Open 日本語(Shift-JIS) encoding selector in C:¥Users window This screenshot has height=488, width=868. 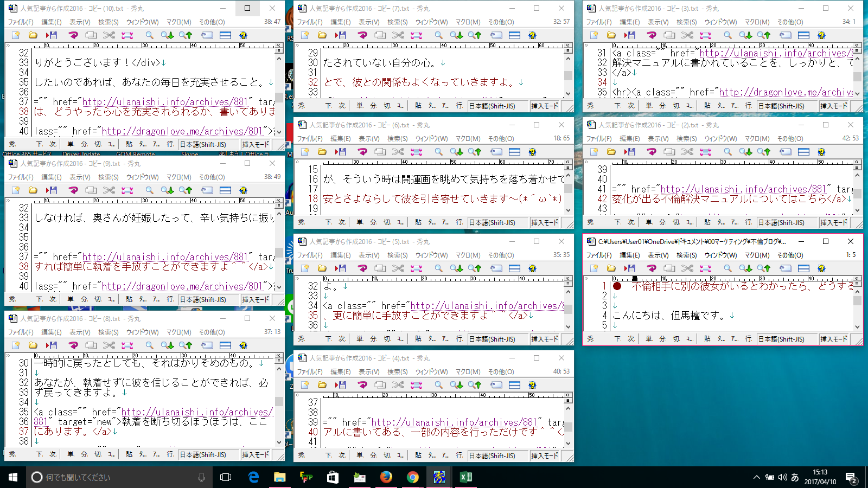pyautogui.click(x=781, y=339)
